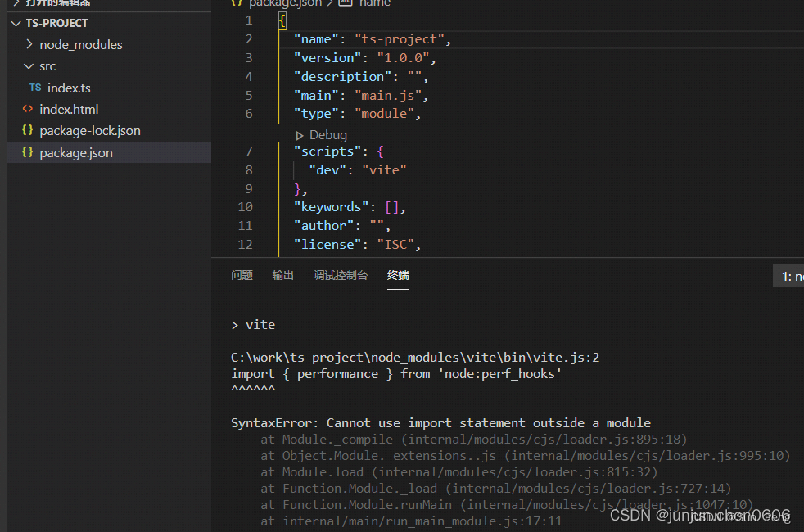Click the "main.js" value on line 5
This screenshot has width=804, height=532.
pos(387,96)
